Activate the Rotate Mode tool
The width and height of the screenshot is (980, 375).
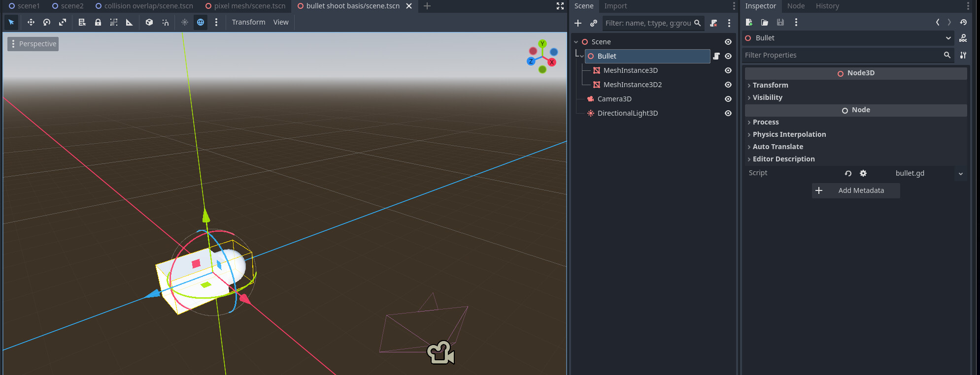(47, 22)
